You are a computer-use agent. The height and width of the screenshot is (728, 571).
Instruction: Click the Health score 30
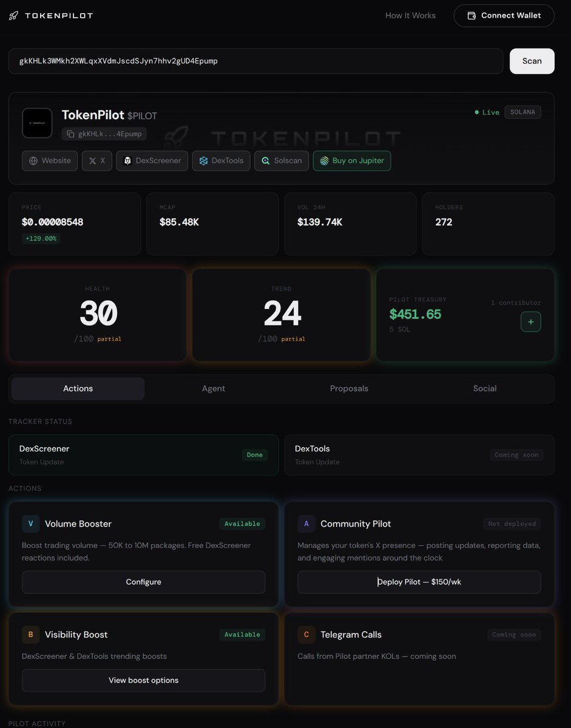[x=98, y=315]
